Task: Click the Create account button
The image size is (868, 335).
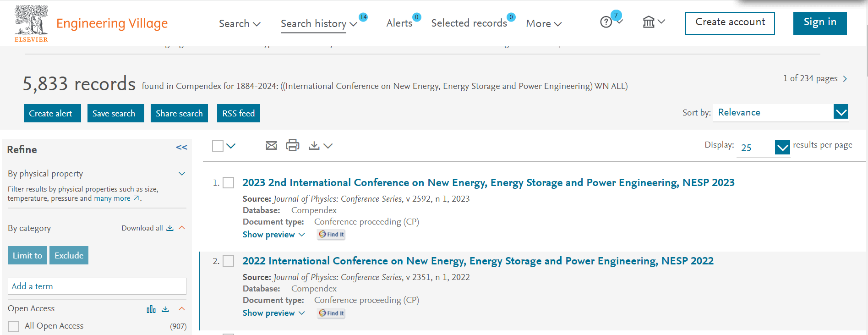Action: click(x=730, y=23)
